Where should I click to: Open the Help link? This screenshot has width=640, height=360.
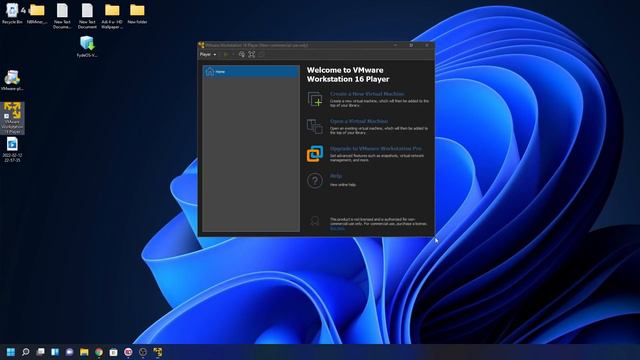click(336, 176)
